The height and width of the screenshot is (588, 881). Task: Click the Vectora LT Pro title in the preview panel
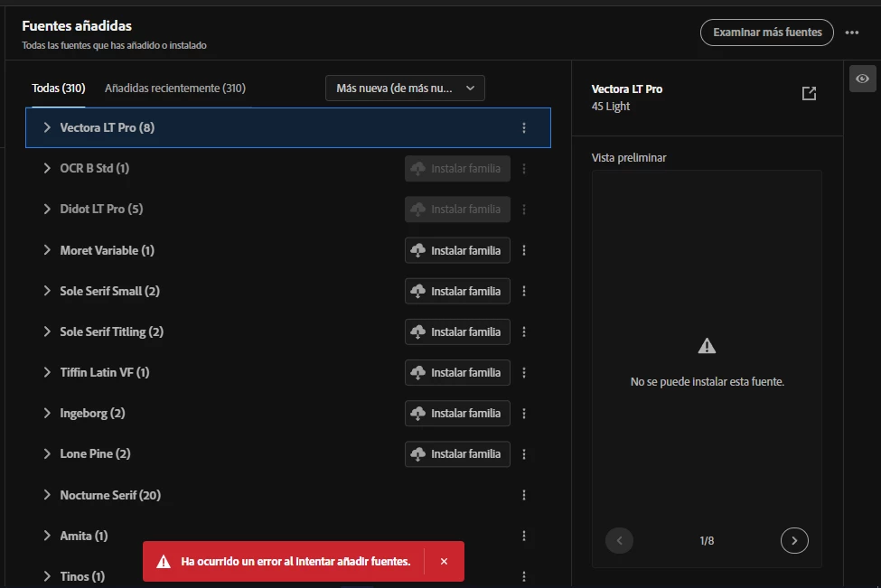[626, 89]
